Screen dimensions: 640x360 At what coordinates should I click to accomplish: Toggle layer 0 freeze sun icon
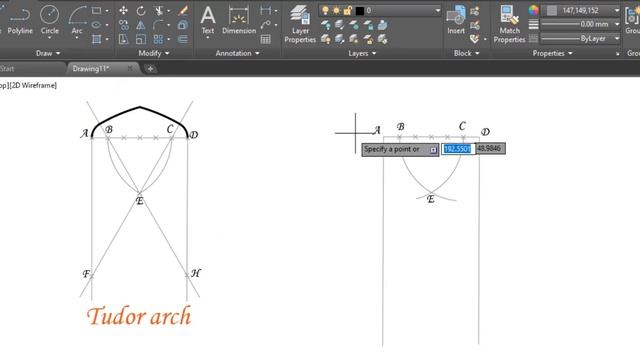click(336, 11)
